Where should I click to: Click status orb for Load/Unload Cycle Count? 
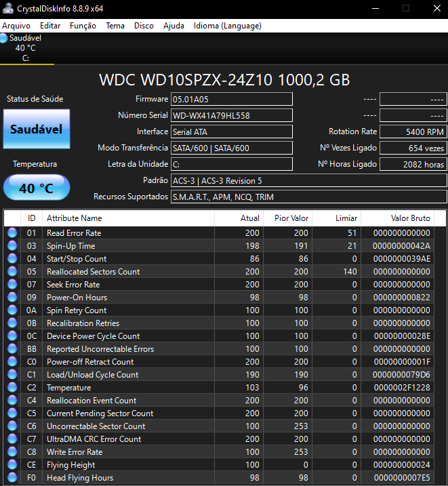coord(12,374)
